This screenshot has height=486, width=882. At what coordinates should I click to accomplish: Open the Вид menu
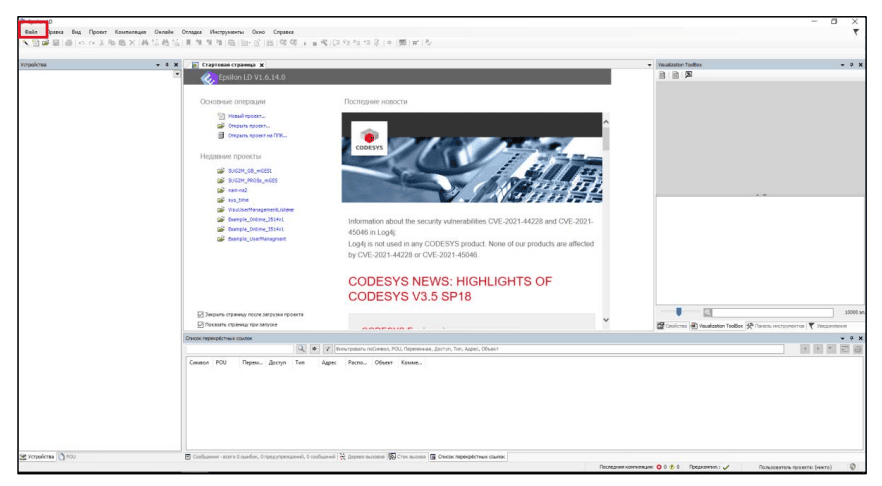tap(76, 32)
